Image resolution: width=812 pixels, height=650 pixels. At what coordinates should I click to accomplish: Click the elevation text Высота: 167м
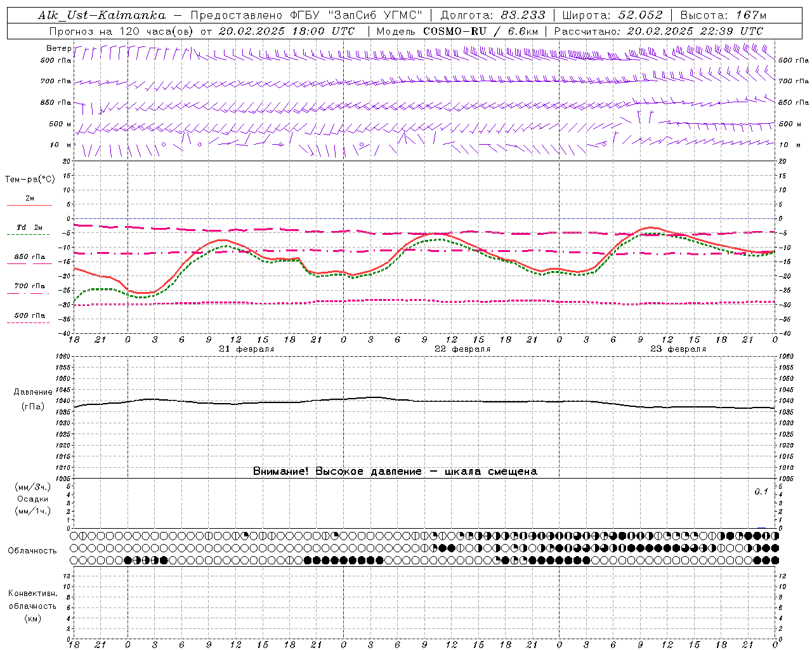tap(723, 15)
